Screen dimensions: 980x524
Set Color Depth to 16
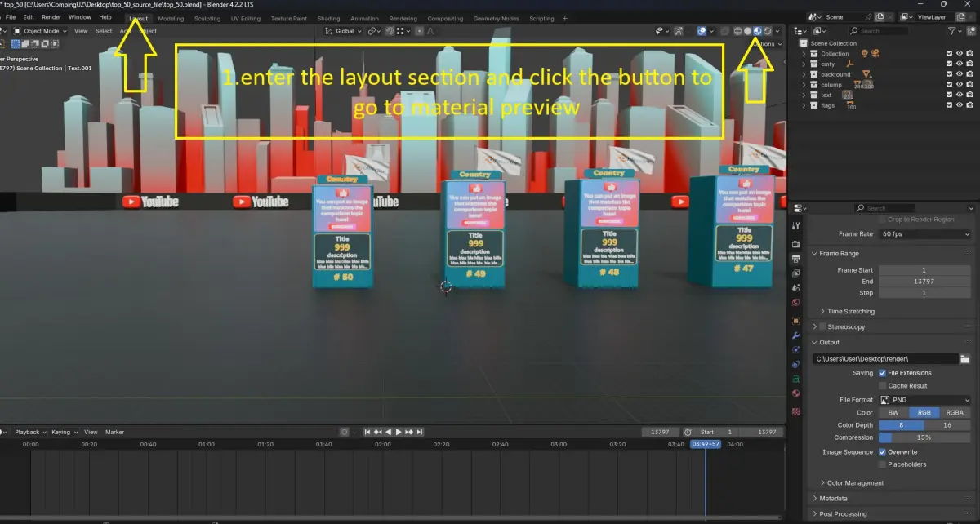pyautogui.click(x=947, y=425)
